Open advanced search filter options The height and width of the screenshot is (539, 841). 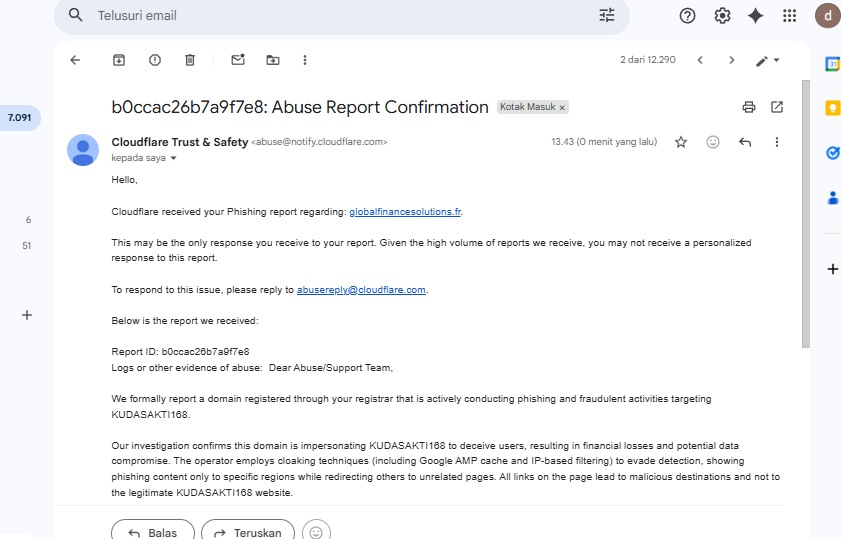[x=607, y=15]
